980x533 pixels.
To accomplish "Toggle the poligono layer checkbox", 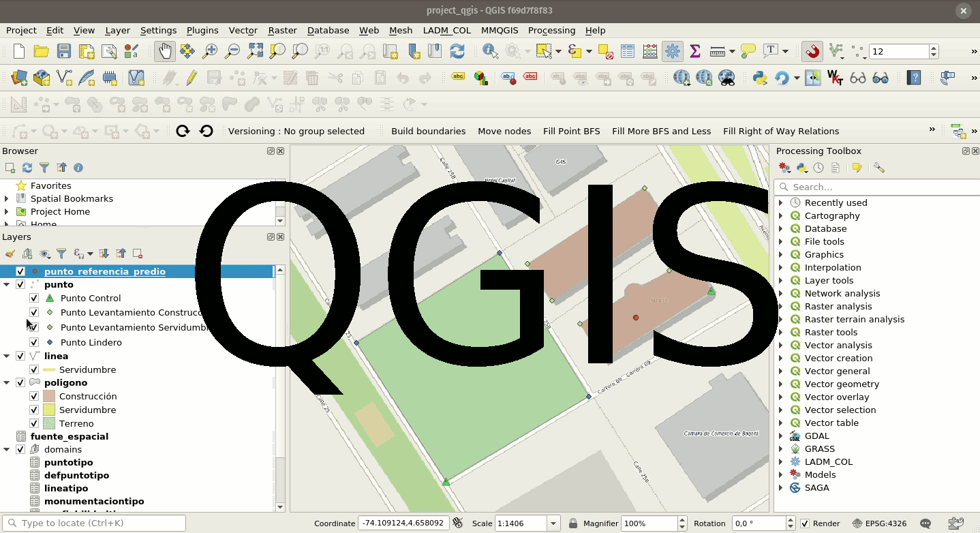I will 20,382.
